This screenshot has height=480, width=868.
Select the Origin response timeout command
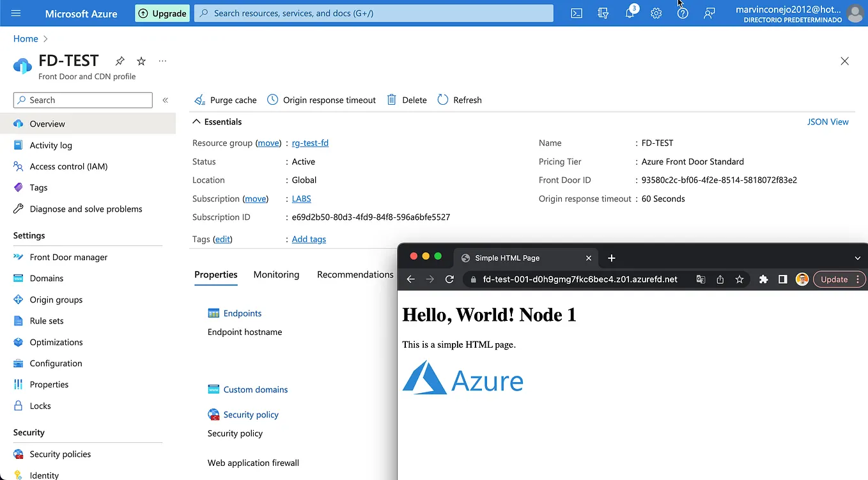(x=322, y=100)
